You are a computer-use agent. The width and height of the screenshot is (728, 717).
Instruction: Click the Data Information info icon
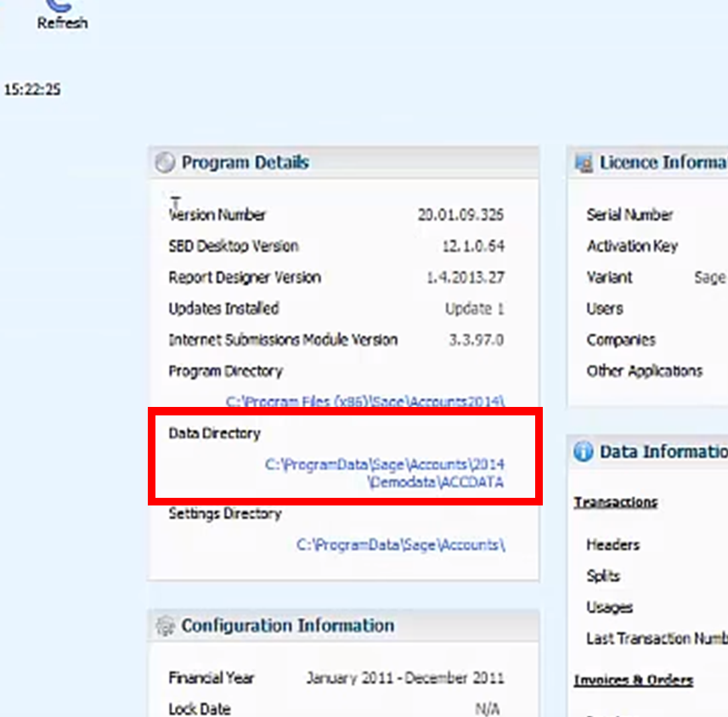(584, 452)
